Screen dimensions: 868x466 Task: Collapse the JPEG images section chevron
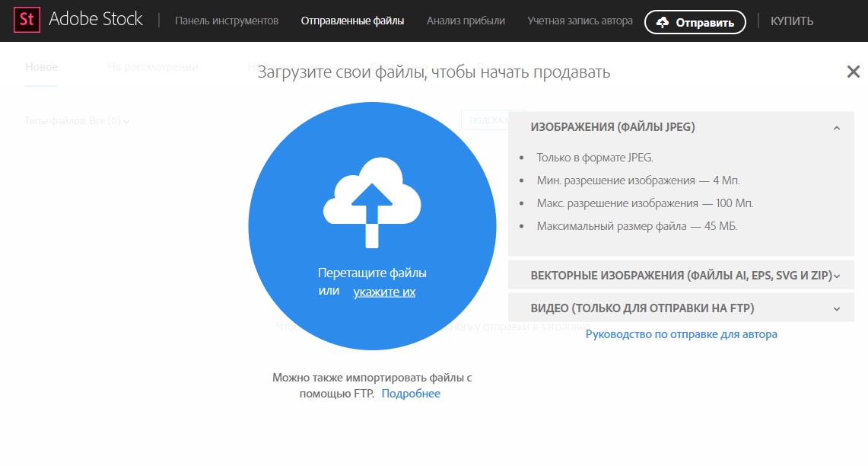836,128
